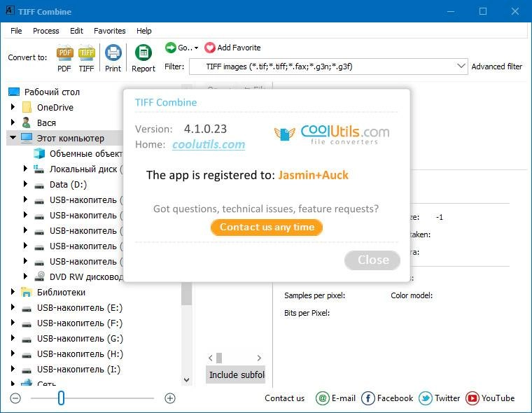Expand the Data (D:) node
Screen dimensions: 532x413
tap(25, 184)
